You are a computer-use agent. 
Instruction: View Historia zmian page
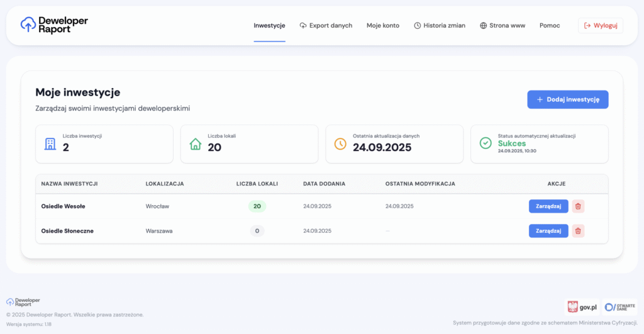440,26
